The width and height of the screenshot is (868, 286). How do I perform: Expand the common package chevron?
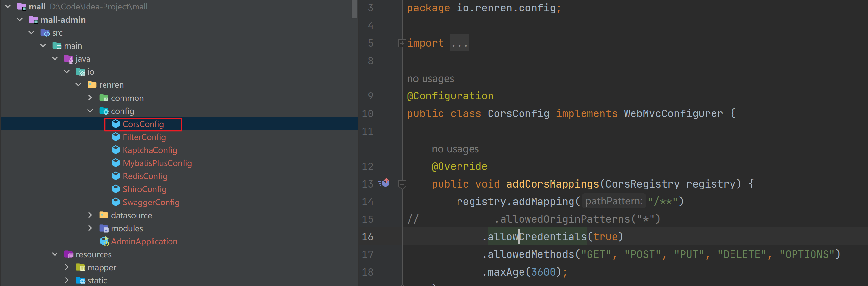[90, 98]
